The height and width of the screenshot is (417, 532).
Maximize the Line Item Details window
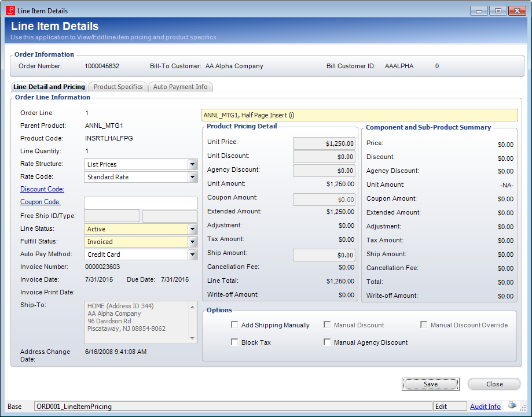498,11
